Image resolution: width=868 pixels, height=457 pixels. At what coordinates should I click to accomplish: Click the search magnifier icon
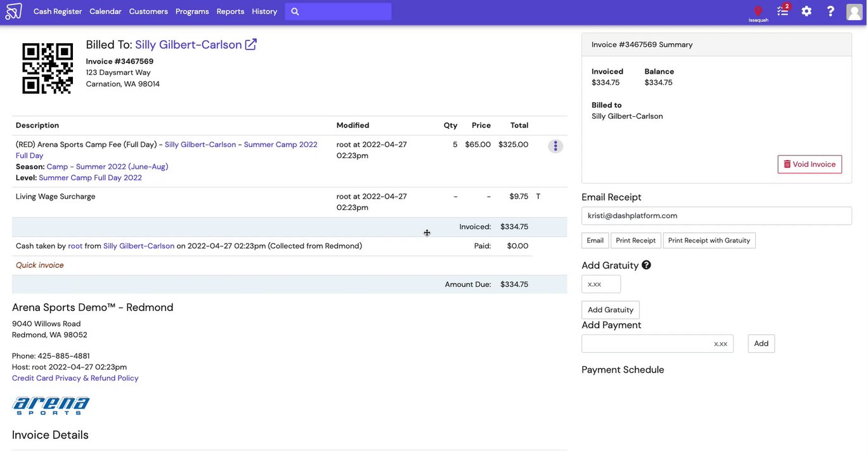click(x=295, y=11)
